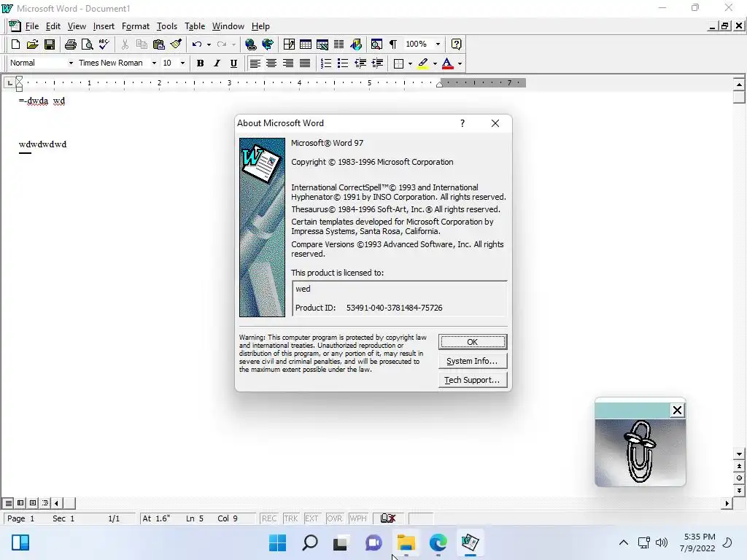Open the Outside Border options arrow
This screenshot has height=560, width=747.
coord(410,63)
